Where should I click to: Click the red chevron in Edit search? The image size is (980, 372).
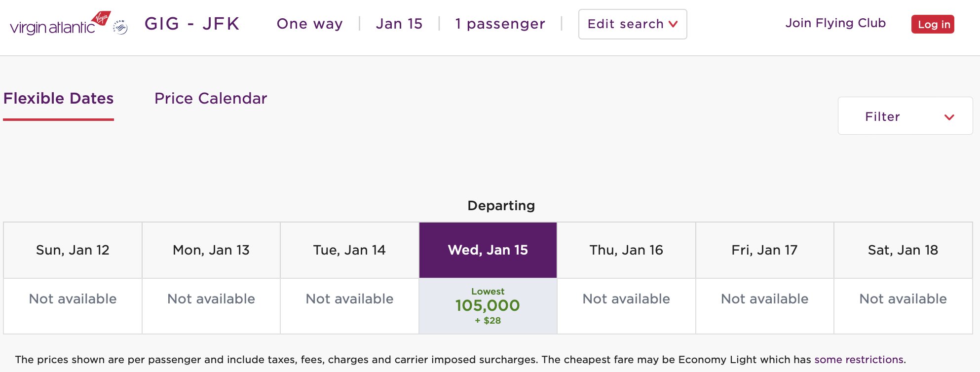[673, 24]
